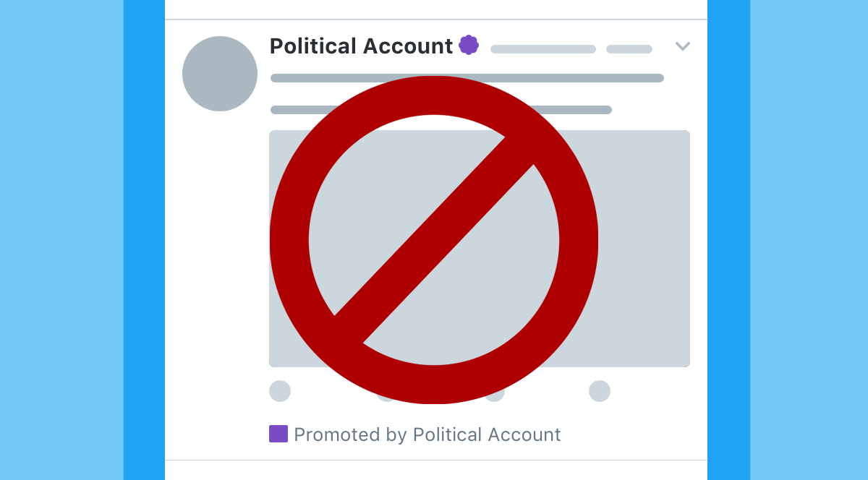Image resolution: width=868 pixels, height=480 pixels.
Task: Click the red prohibition sign
Action: pos(434,240)
